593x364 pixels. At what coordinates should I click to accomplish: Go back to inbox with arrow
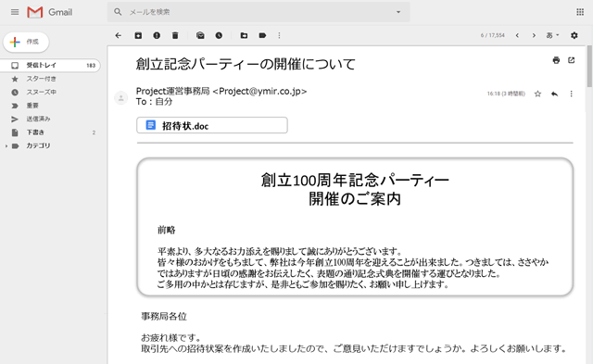(119, 35)
